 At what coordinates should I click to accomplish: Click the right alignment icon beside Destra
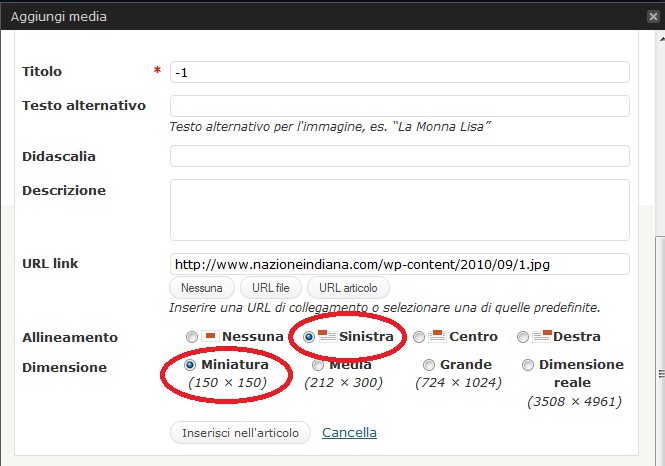pos(541,337)
